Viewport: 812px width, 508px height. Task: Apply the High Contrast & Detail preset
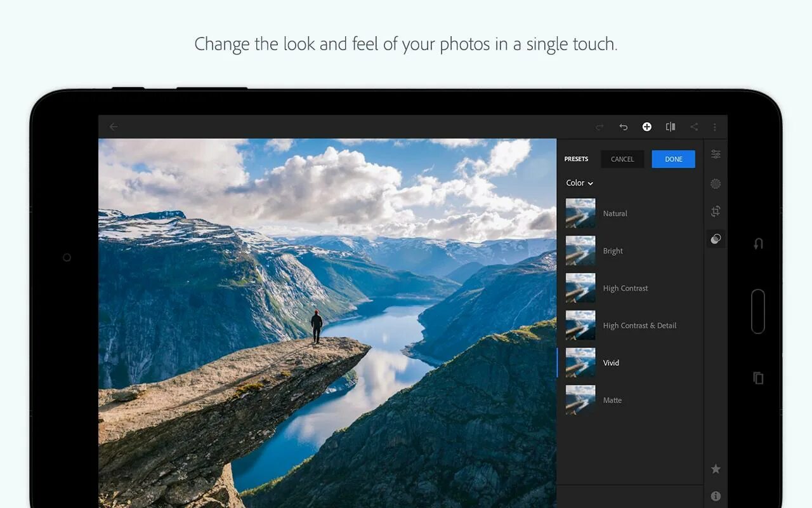click(629, 326)
